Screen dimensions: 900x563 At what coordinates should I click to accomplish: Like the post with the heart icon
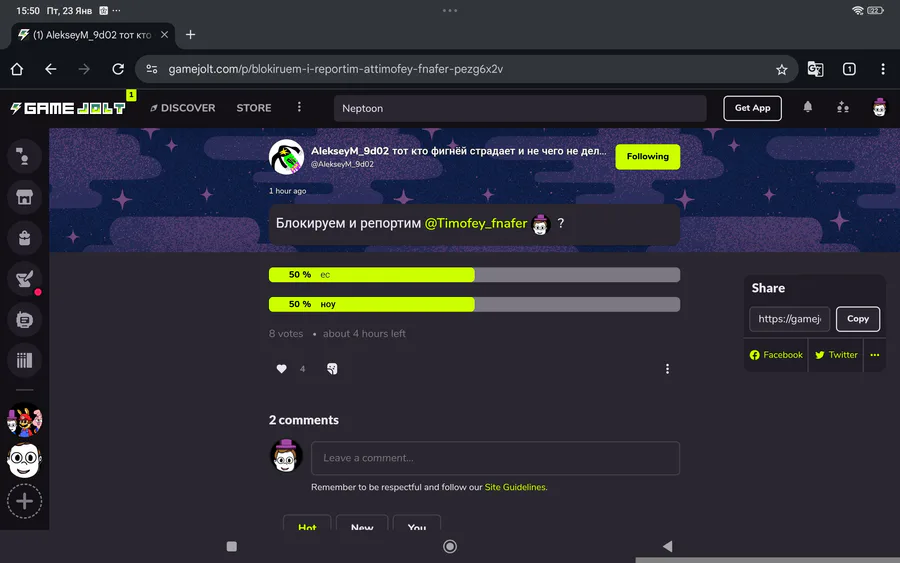click(281, 369)
